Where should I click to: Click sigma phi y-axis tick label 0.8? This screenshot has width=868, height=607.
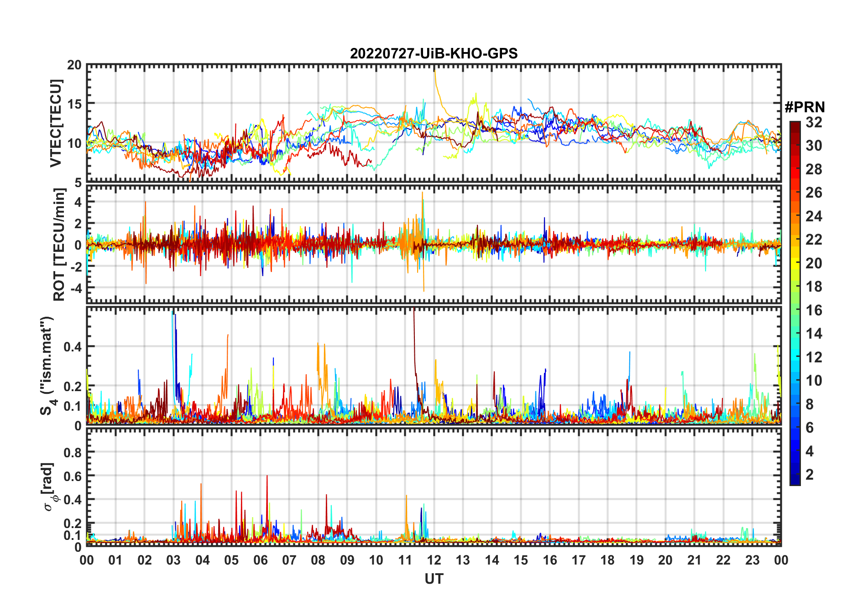(73, 452)
